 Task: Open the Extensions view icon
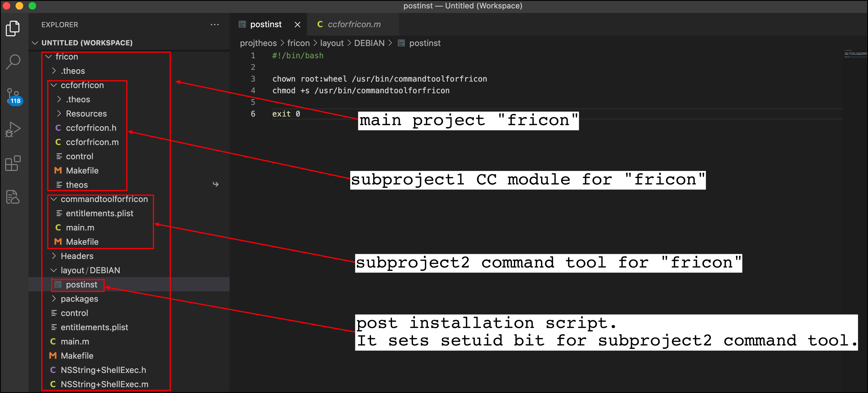tap(13, 163)
